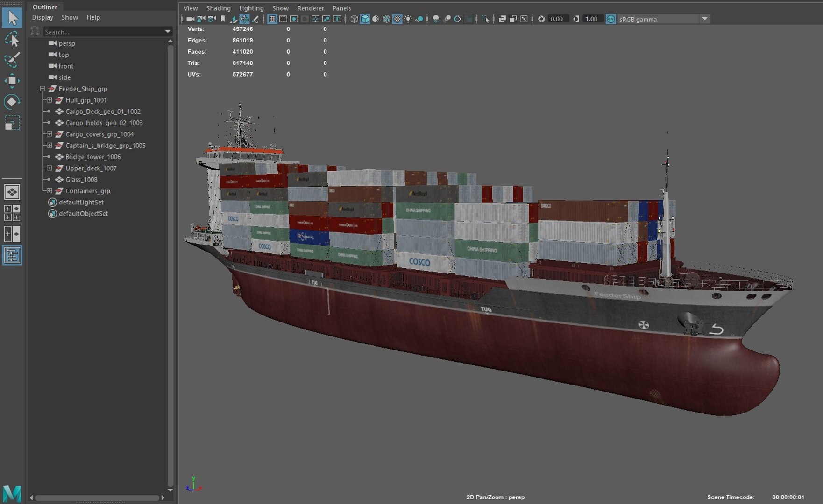Activate the Rotate tool
The height and width of the screenshot is (504, 823).
12,102
